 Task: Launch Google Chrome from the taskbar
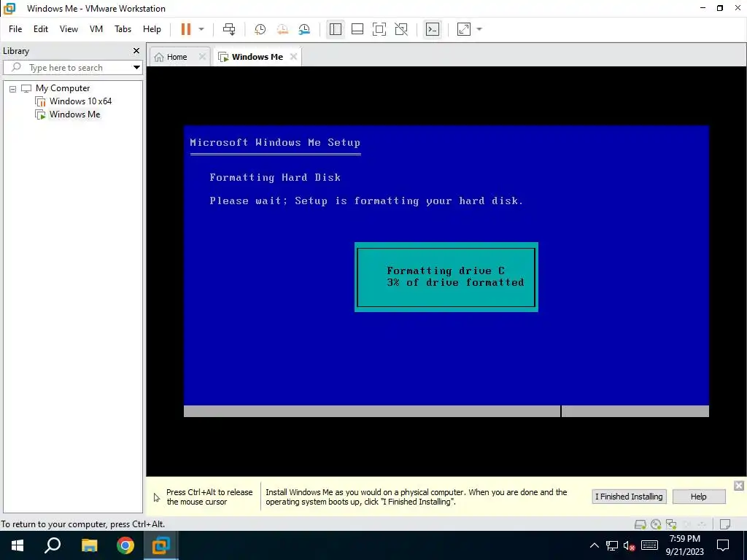tap(125, 545)
